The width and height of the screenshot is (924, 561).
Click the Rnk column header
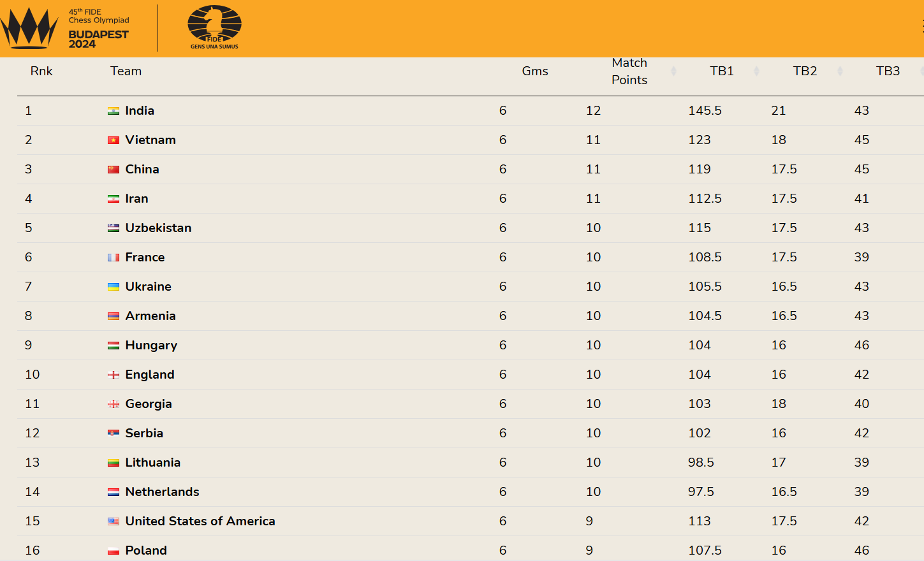41,71
